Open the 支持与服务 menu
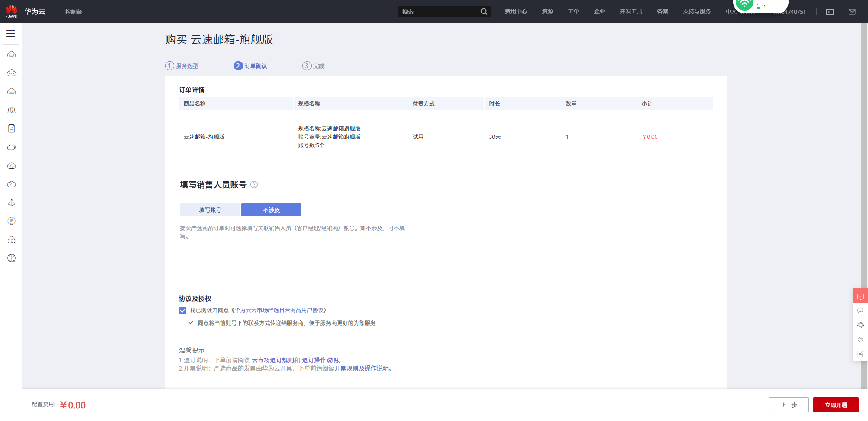 tap(697, 12)
